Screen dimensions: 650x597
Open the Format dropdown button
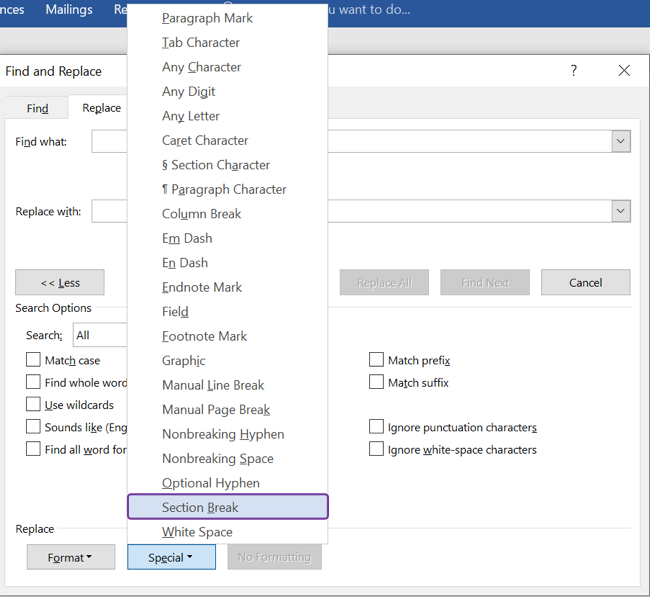tap(71, 557)
